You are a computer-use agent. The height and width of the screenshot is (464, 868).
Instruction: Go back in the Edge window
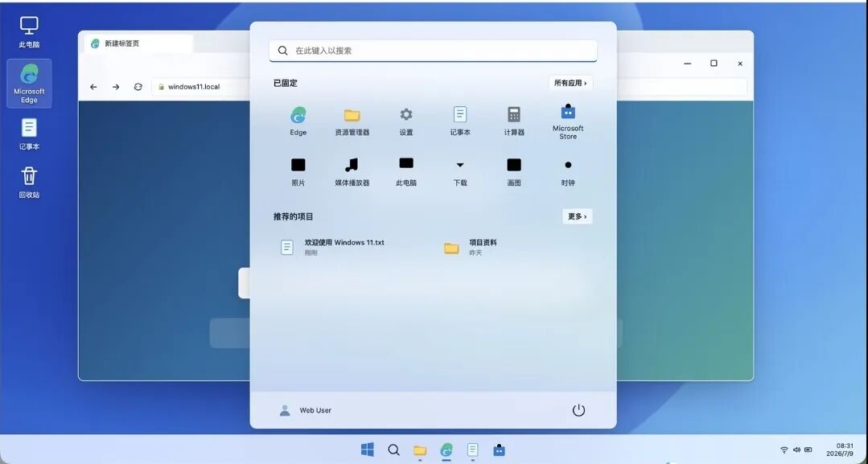[93, 87]
